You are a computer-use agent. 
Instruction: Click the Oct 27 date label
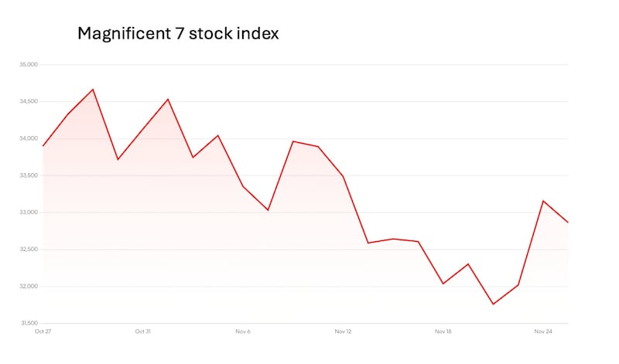pos(43,332)
